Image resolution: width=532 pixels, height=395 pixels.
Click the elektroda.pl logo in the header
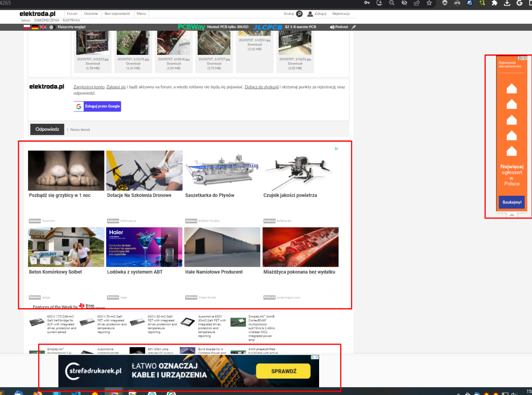coord(37,14)
